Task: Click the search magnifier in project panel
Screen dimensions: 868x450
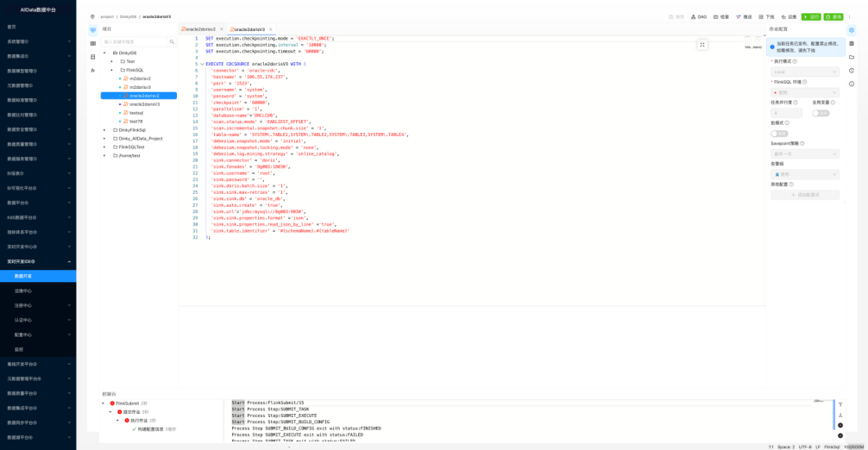Action: 172,41
